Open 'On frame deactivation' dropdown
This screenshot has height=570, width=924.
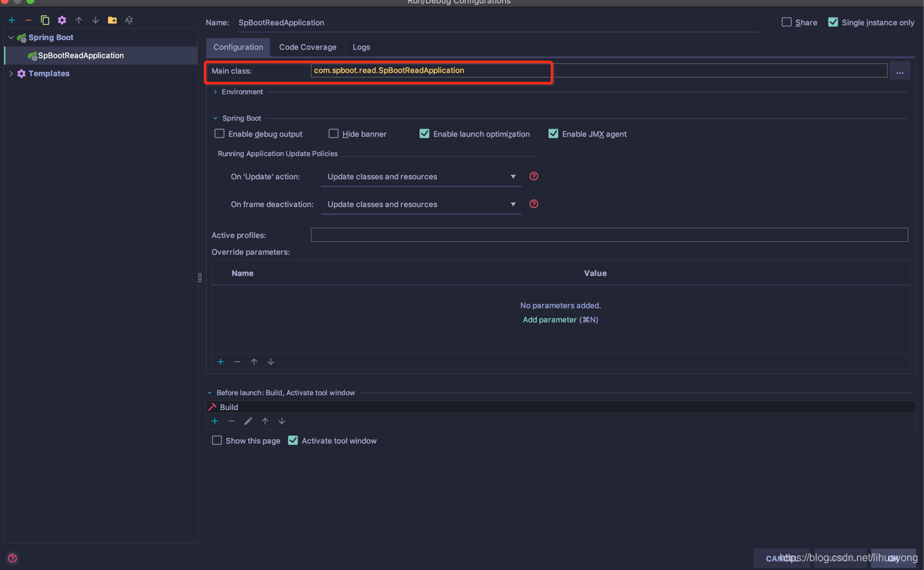coord(421,204)
